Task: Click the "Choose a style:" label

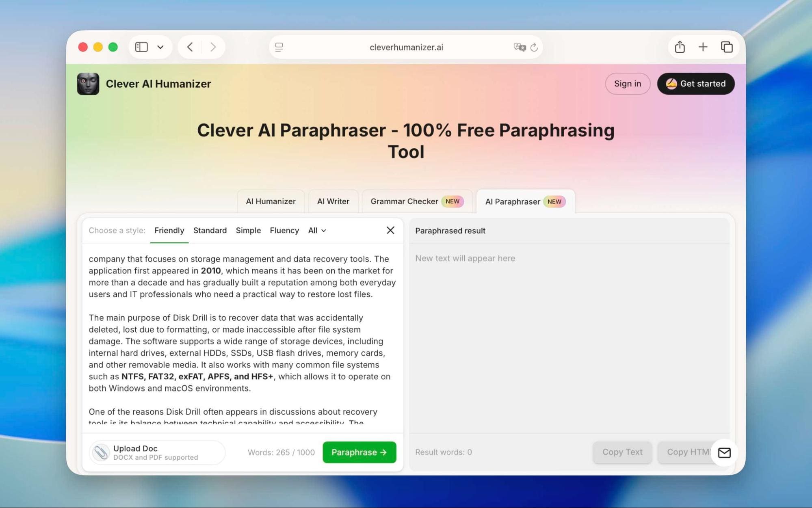Action: click(117, 231)
